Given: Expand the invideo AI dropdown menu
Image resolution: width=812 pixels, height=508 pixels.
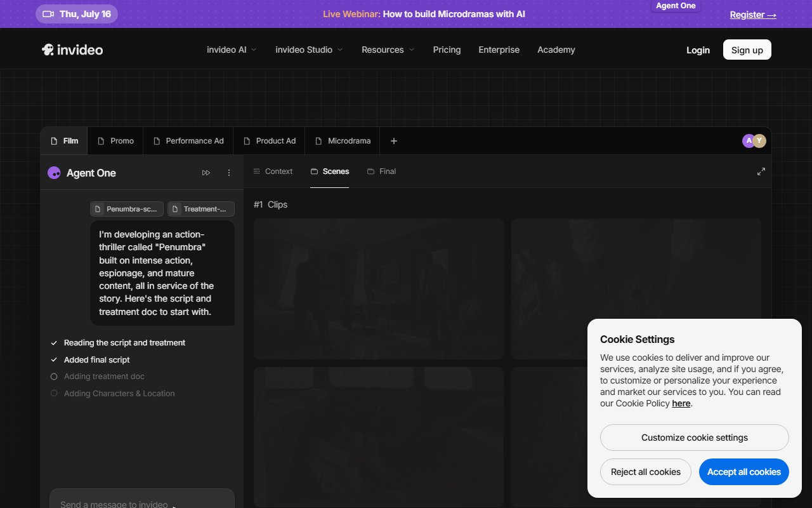Looking at the screenshot, I should (x=232, y=50).
